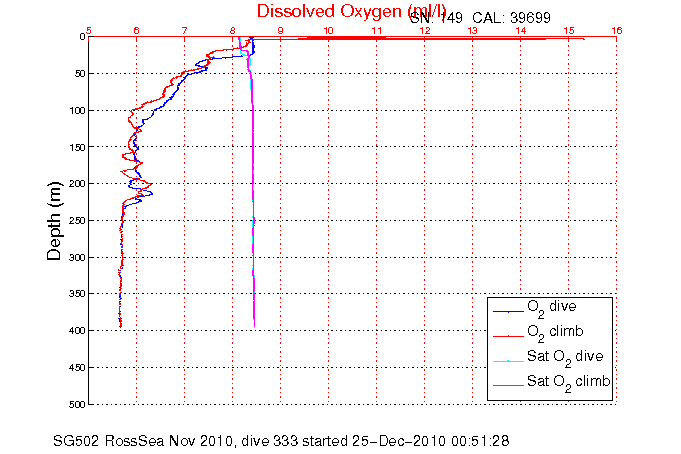Click the depth tick label 0
This screenshot has width=681, height=454.
pos(82,37)
